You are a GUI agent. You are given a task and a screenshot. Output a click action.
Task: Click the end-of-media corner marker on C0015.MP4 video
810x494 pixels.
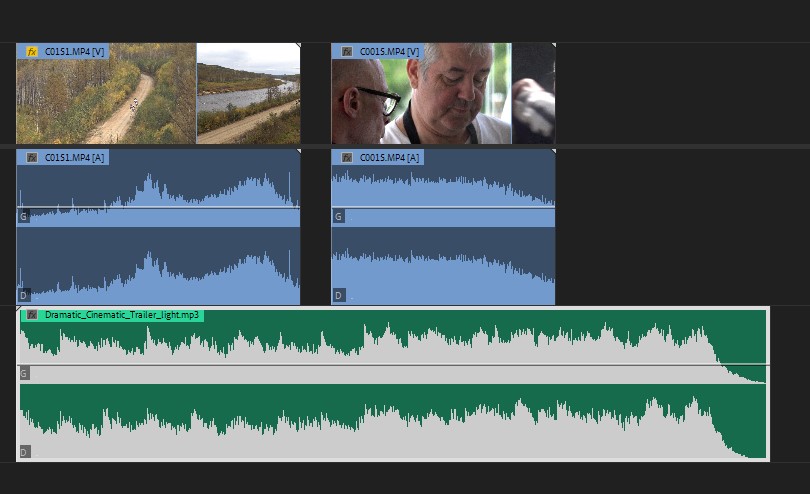coord(553,45)
